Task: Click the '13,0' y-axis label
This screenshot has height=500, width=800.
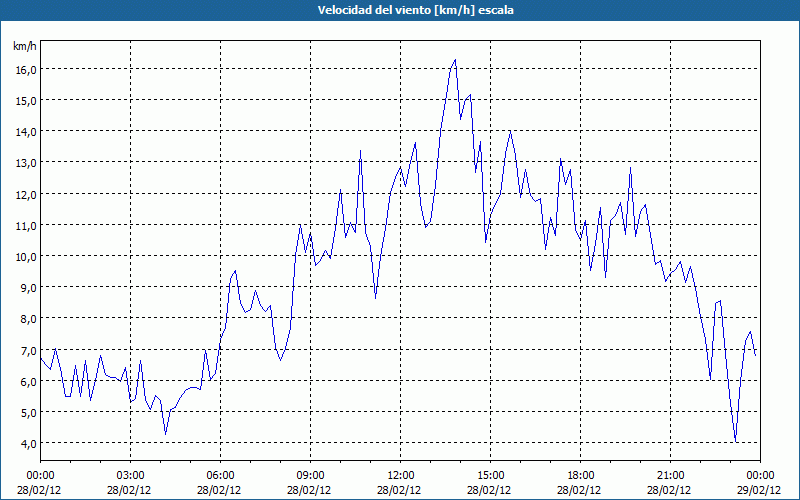Action: 26,163
